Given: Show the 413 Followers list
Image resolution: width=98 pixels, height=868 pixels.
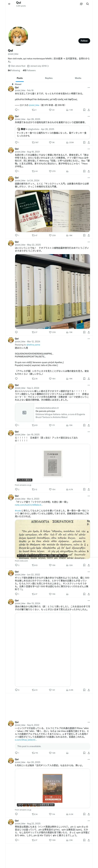Looking at the screenshot, I should 29,70.
